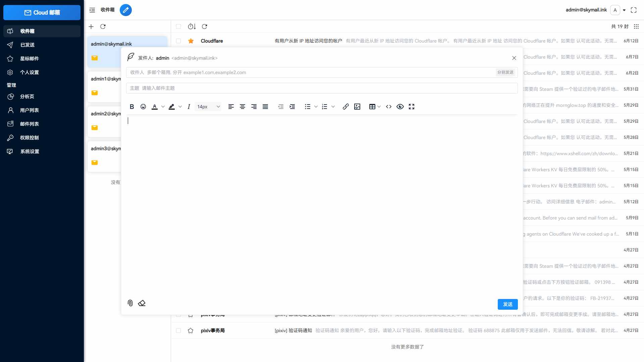Image resolution: width=644 pixels, height=362 pixels.
Task: Open 分析页 from the management menu
Action: [x=27, y=96]
